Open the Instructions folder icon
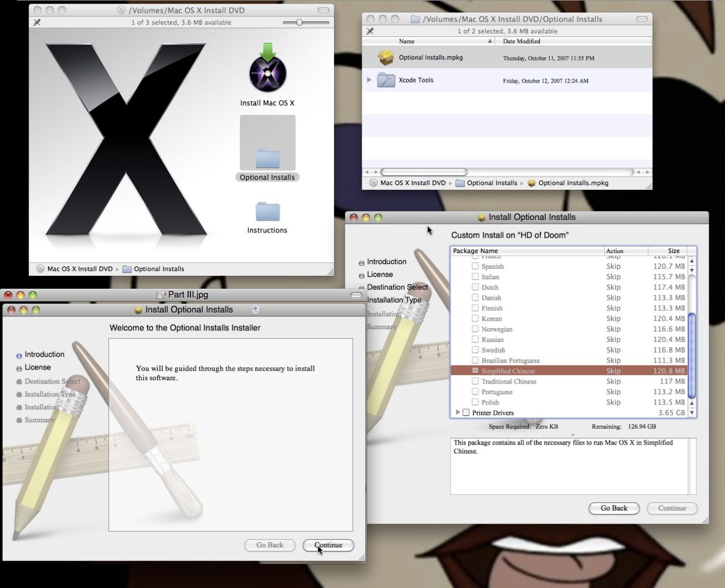Viewport: 725px width, 588px height. [267, 211]
